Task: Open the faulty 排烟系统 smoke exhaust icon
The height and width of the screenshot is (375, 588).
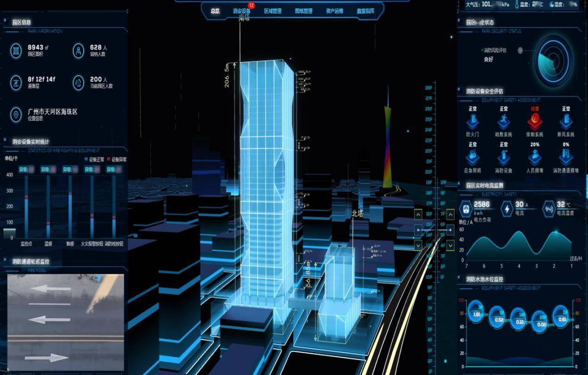Action: click(535, 122)
